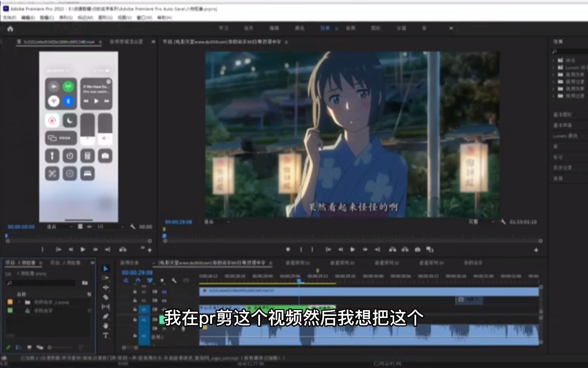Toggle eye visibility of second video track
This screenshot has height=368, width=588.
click(x=164, y=301)
